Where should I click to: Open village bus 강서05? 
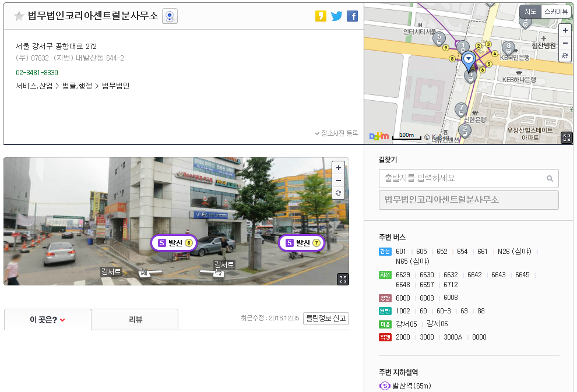[406, 324]
